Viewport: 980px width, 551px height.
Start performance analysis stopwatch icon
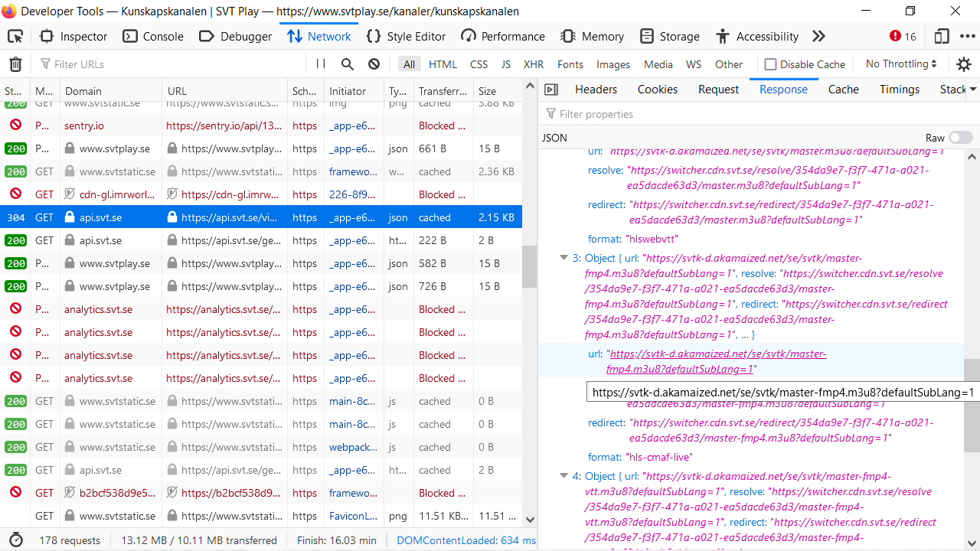(15, 540)
